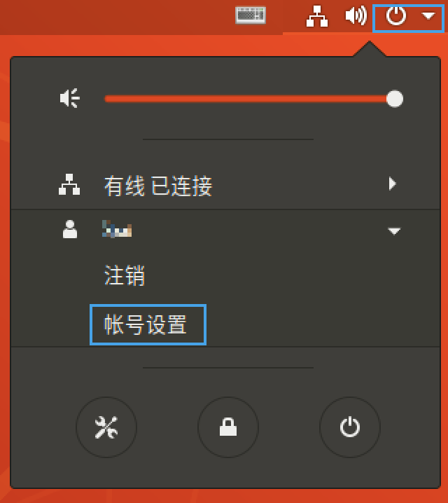448x503 pixels.
Task: Click the keyboard input icon in top bar
Action: 251,15
